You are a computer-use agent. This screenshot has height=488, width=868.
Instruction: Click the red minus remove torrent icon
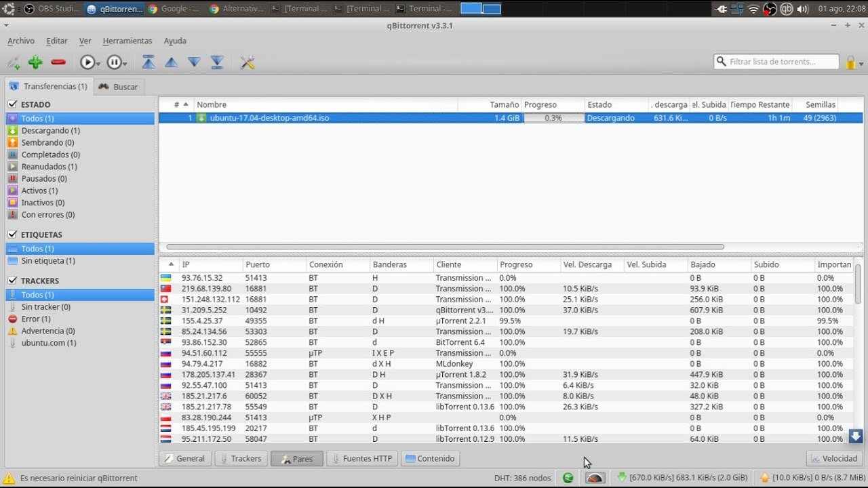(58, 62)
